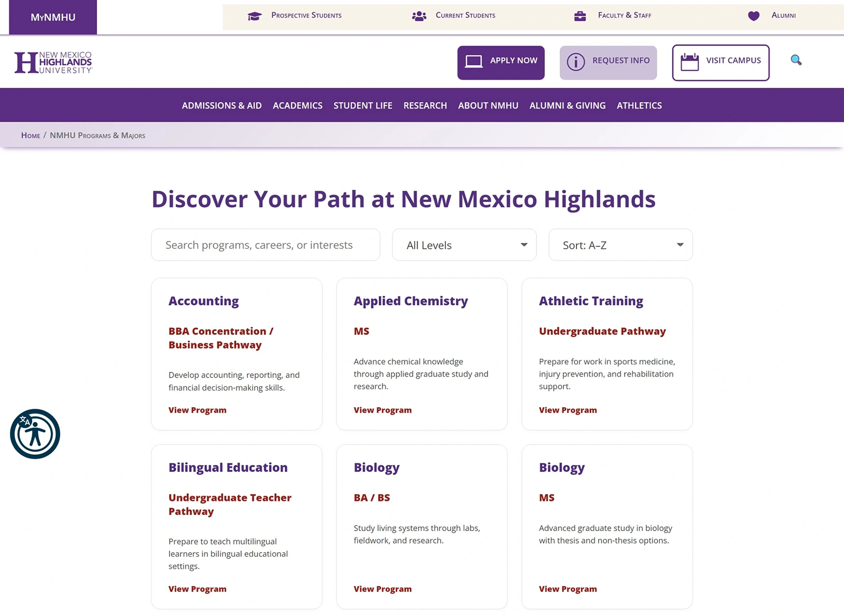This screenshot has height=616, width=844.
Task: Open the Current Students link
Action: (x=465, y=15)
